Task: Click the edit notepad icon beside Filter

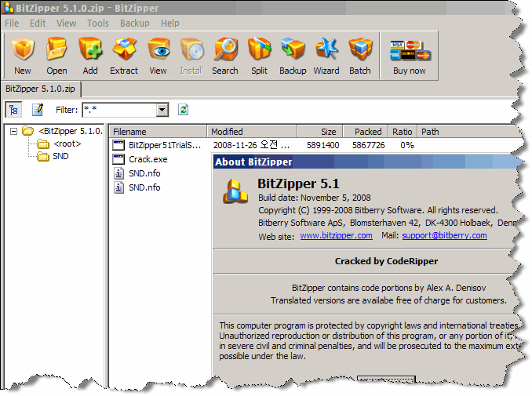Action: (x=38, y=110)
